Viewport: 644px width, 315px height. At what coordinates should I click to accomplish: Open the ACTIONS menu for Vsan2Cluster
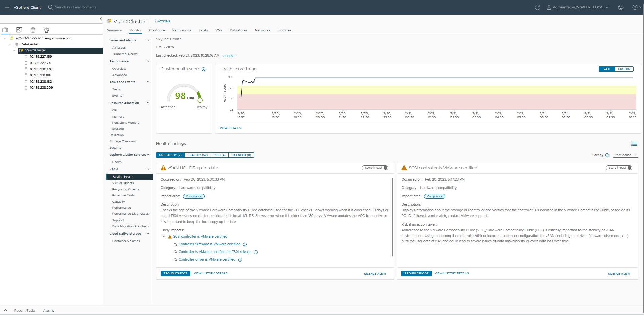[x=162, y=21]
